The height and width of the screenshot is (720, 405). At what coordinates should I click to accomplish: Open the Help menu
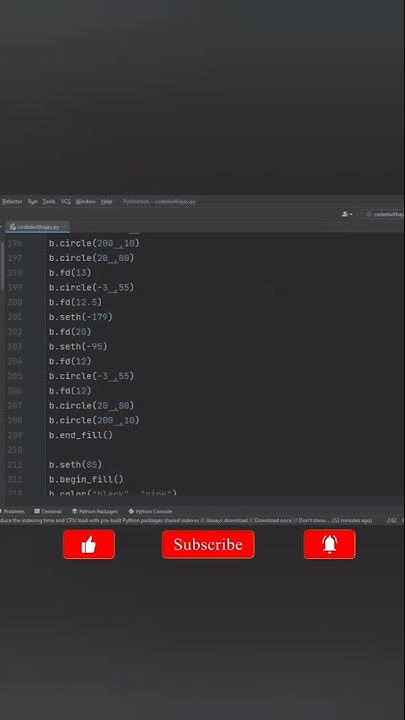[x=107, y=202]
